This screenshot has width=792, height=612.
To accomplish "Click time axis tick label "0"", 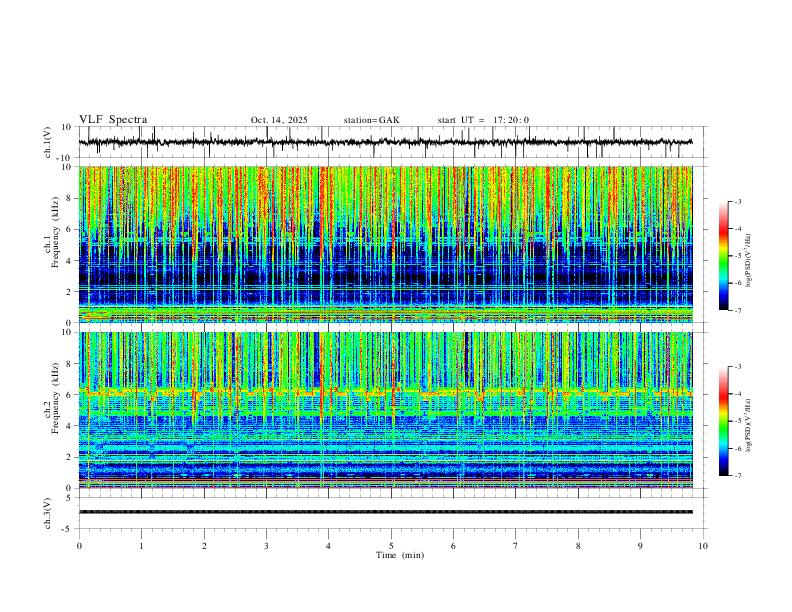I will tap(79, 546).
